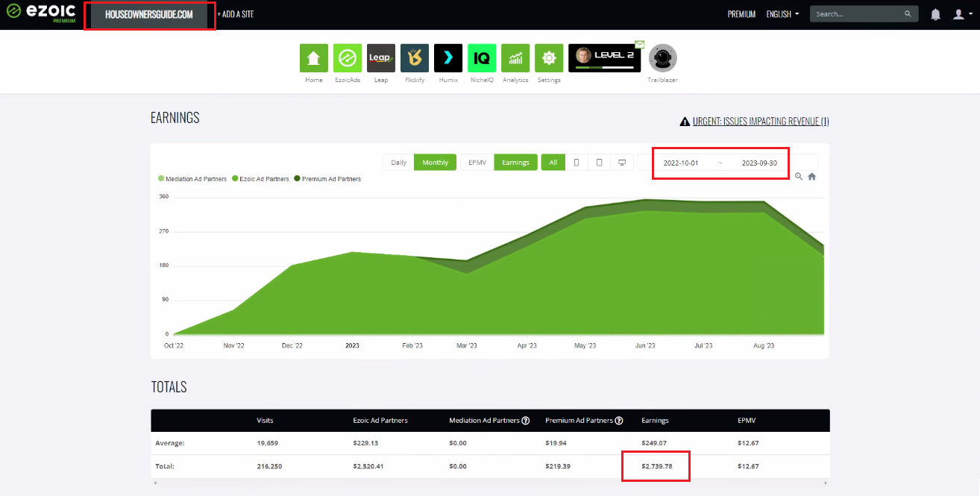Toggle Premium Ad Partners legend series
This screenshot has width=980, height=496.
[x=327, y=179]
